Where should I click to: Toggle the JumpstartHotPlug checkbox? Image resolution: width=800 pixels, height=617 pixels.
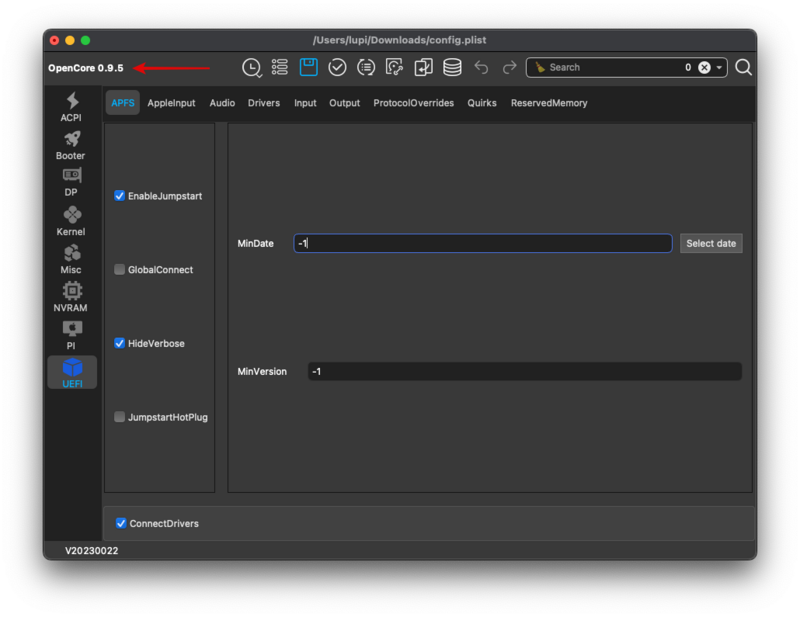coord(120,417)
